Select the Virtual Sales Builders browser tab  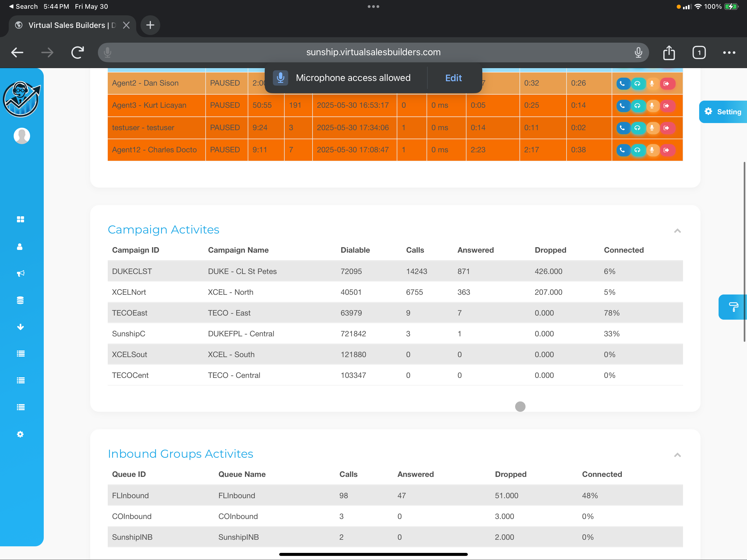click(68, 25)
